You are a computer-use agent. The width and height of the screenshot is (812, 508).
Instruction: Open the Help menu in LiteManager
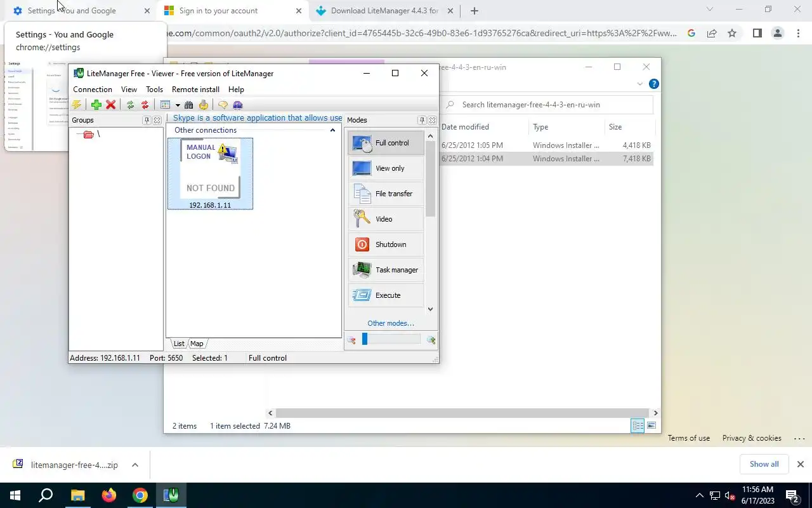pos(236,90)
